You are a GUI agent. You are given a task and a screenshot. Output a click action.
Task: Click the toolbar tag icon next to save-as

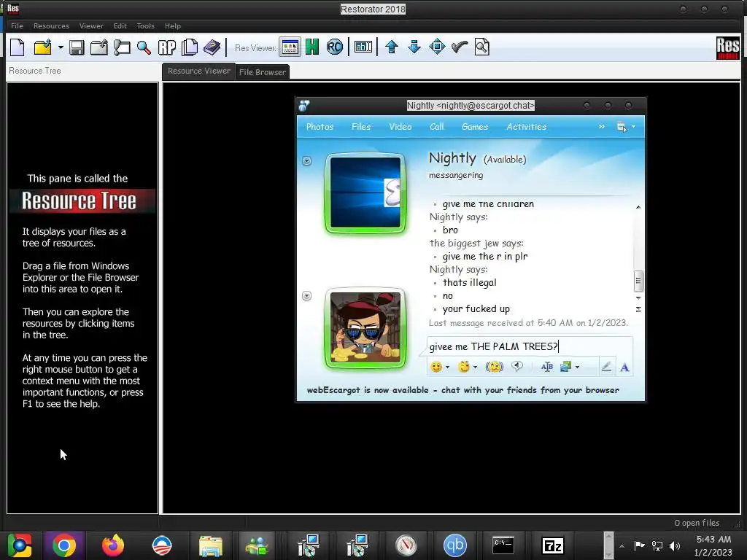tap(122, 47)
